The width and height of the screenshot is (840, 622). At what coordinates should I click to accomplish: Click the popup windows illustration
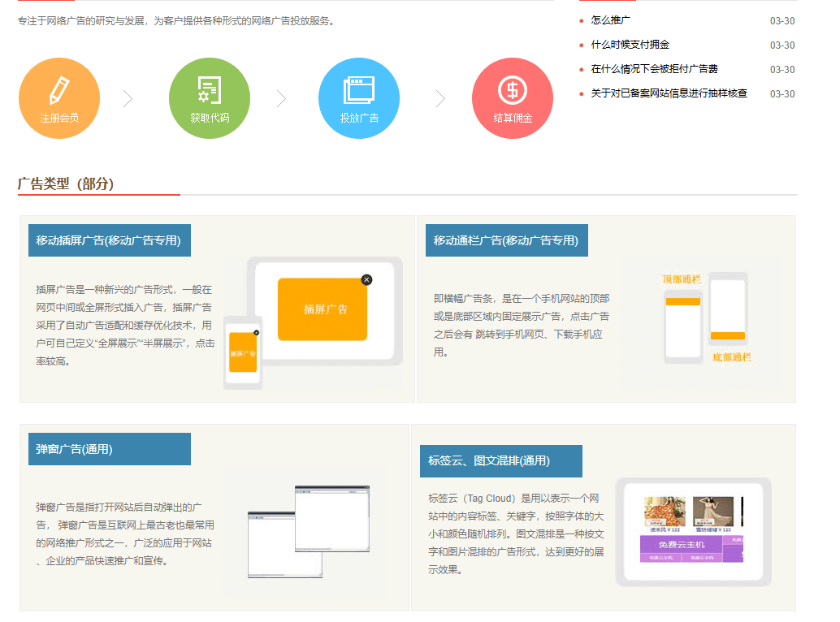[x=309, y=532]
